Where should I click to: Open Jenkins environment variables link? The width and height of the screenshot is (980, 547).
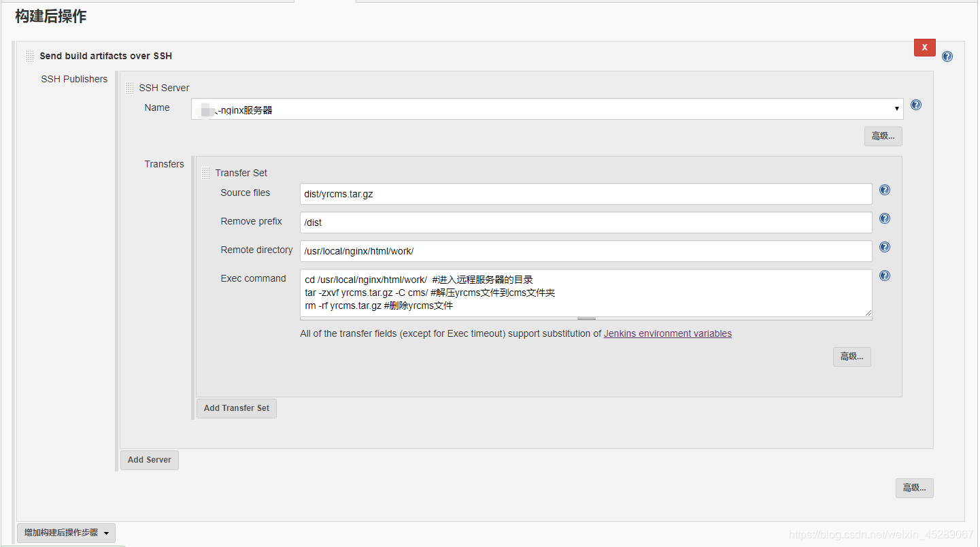click(x=668, y=333)
